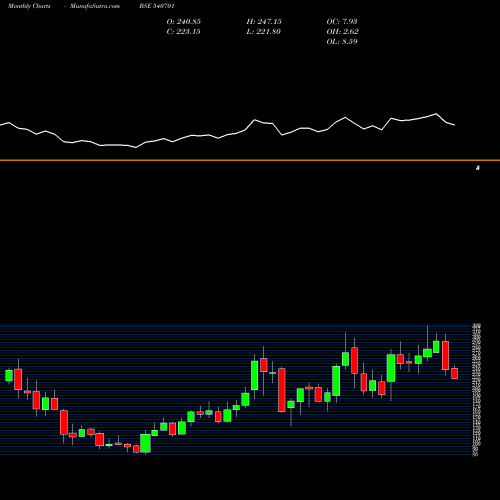Click the 'OH: 2.62' value

click(x=342, y=32)
